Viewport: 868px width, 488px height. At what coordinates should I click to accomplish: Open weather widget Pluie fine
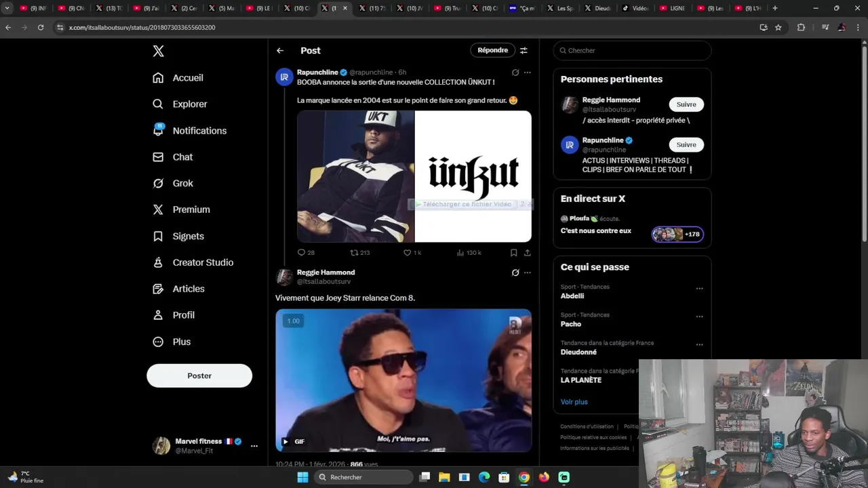click(26, 477)
